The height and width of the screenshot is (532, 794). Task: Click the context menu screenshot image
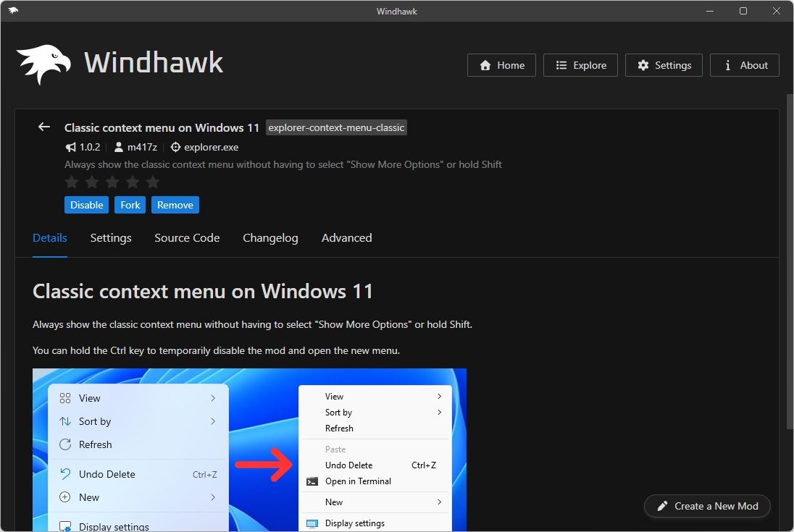(x=249, y=449)
